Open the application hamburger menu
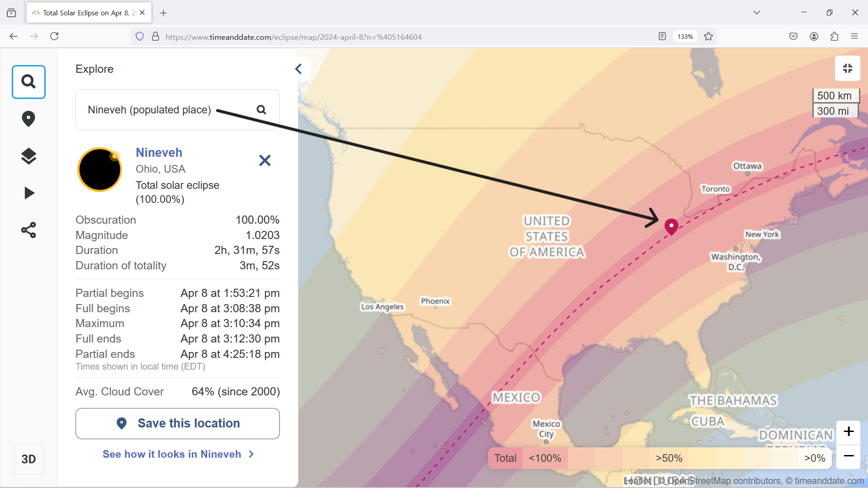Image resolution: width=868 pixels, height=488 pixels. click(x=854, y=37)
